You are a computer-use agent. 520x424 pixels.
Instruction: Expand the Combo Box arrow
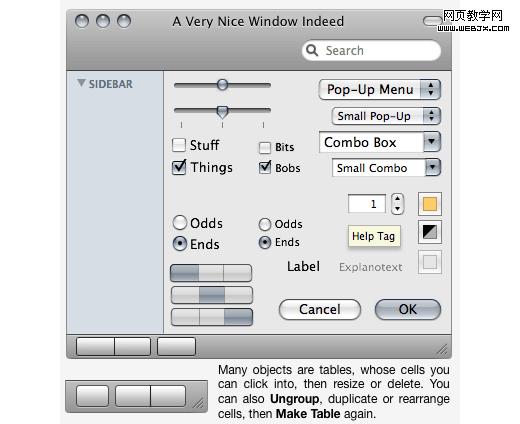point(432,142)
